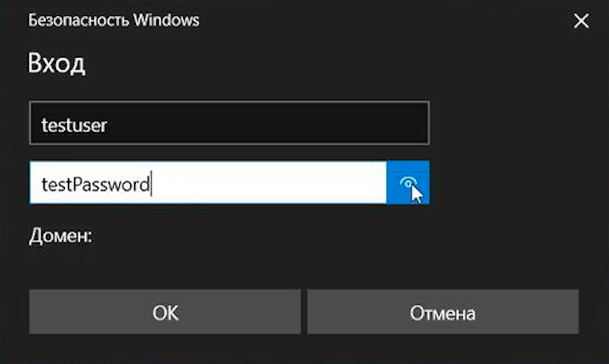Click the Вход heading
Screen dimensions: 609x364
(x=57, y=64)
